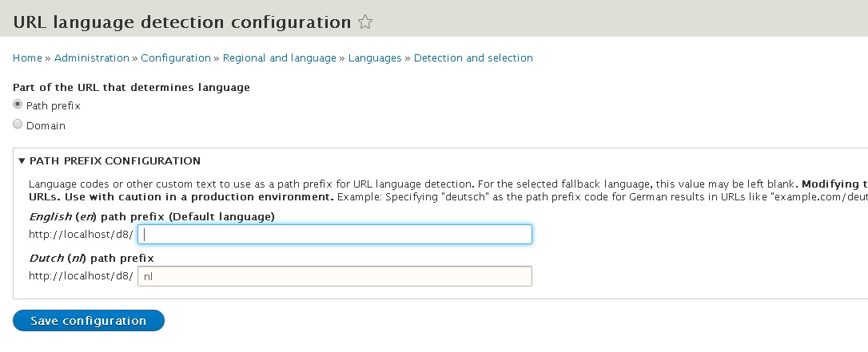Click the 'Domain' option label text
The width and height of the screenshot is (868, 352).
46,125
